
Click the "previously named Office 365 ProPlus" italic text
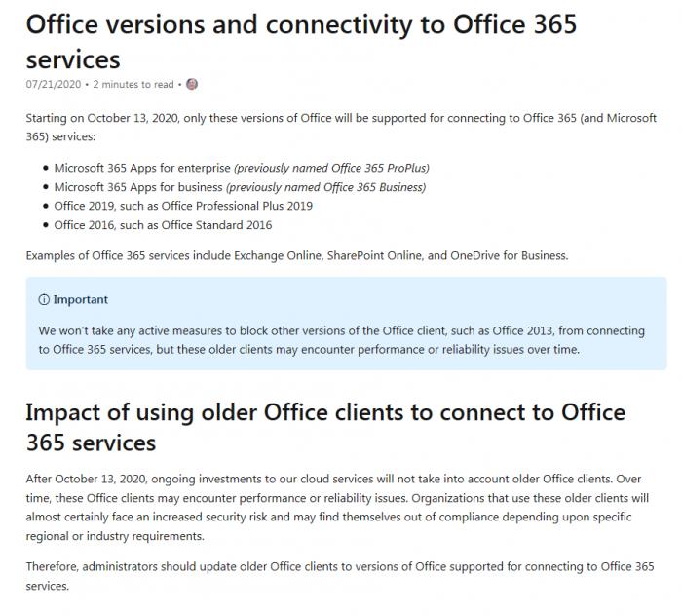coord(332,168)
